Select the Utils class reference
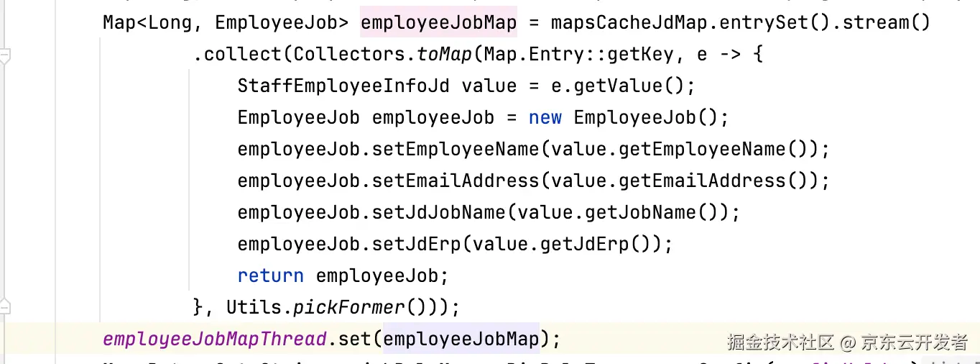 pyautogui.click(x=254, y=307)
